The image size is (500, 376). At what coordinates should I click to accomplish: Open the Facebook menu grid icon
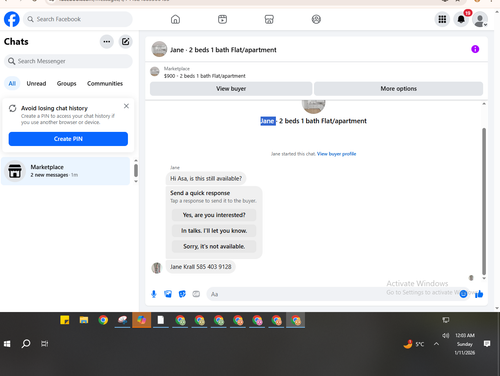(x=442, y=19)
